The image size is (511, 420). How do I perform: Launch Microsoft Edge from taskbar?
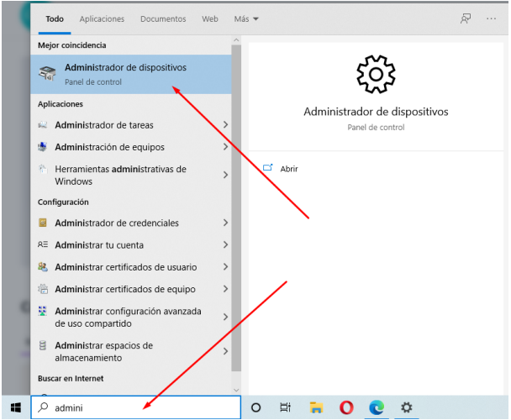click(377, 407)
